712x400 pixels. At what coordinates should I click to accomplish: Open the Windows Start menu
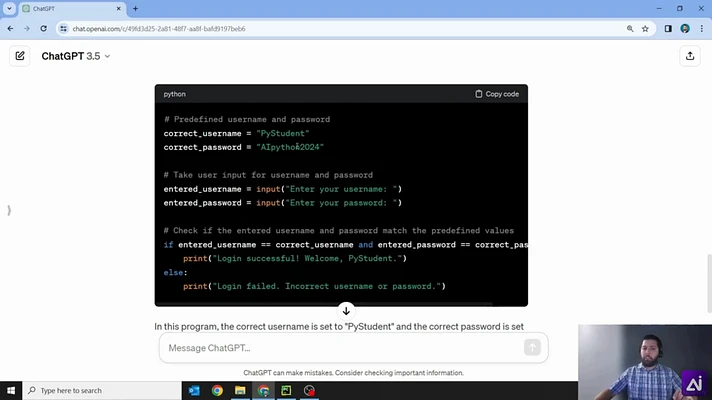(11, 390)
